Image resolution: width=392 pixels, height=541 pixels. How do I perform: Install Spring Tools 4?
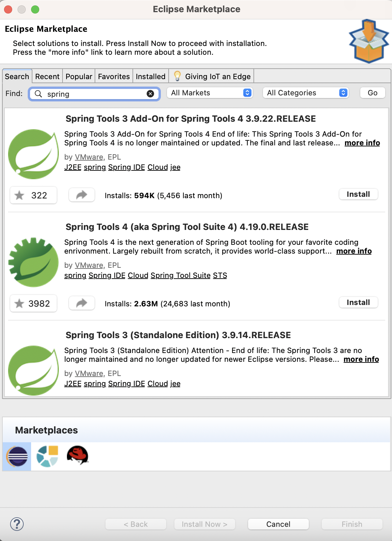coord(358,302)
